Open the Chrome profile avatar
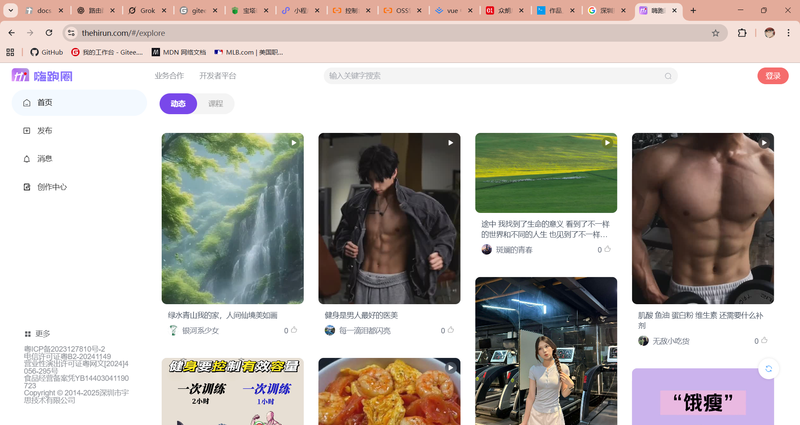 pyautogui.click(x=769, y=33)
